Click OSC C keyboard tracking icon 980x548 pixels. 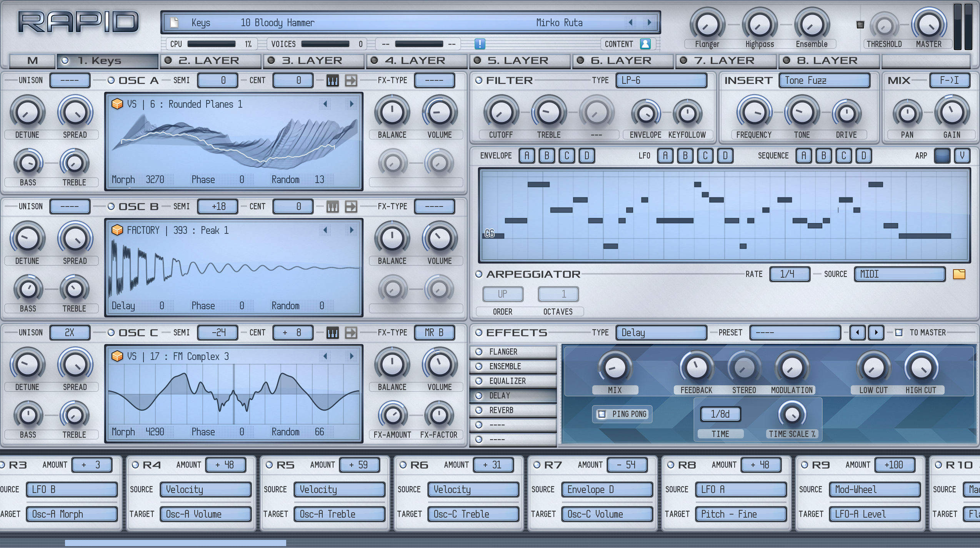pyautogui.click(x=333, y=333)
